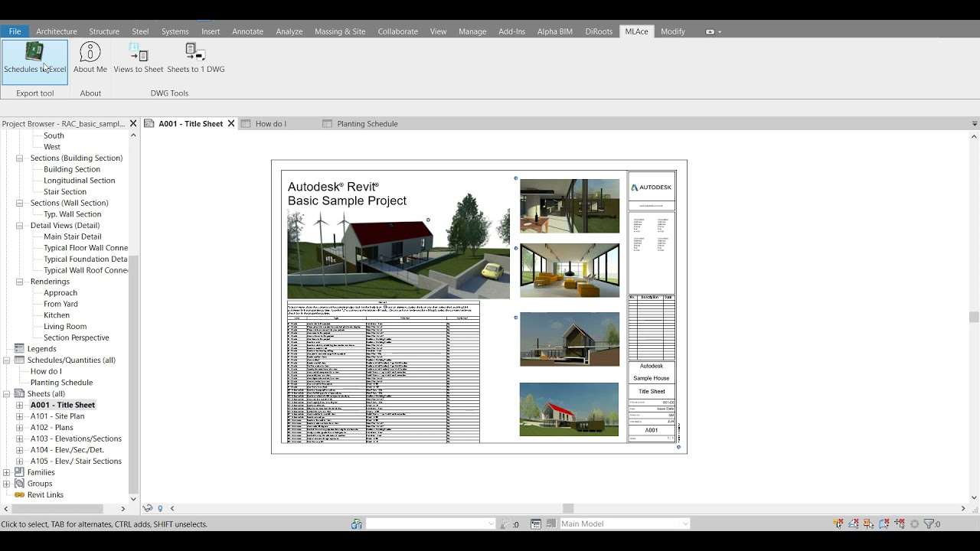Screen dimensions: 980x551
Task: Click the Revit Links chain icon
Action: (x=20, y=495)
